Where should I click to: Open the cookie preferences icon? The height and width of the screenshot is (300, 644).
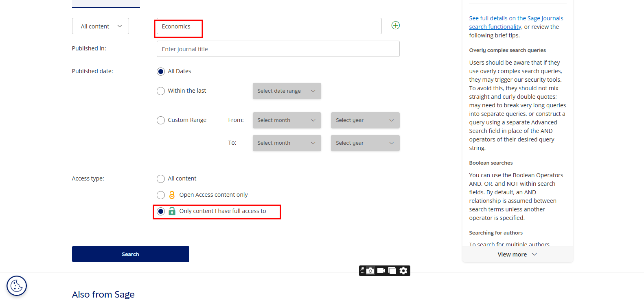[17, 286]
